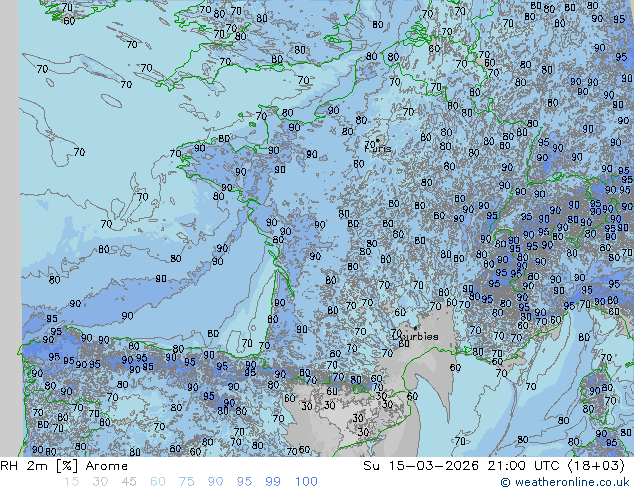The width and height of the screenshot is (634, 490).
Task: Select legend value 60
Action: click(158, 482)
